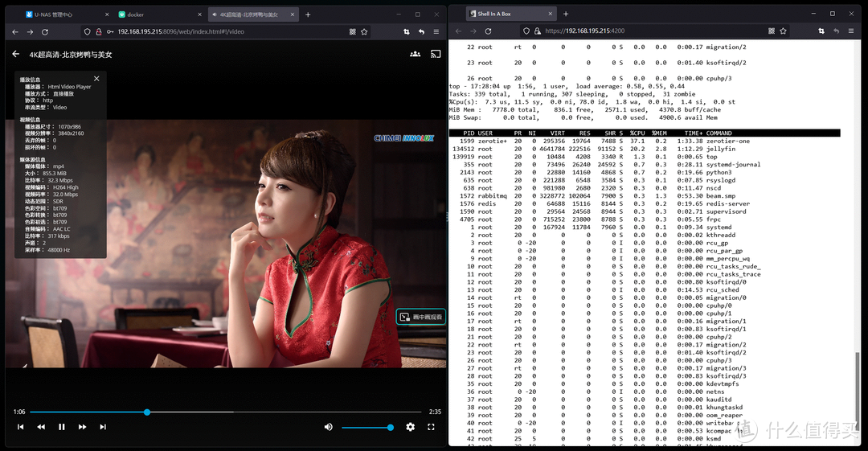Open Firefox menu in Jellyfin window
The width and height of the screenshot is (868, 451).
pyautogui.click(x=436, y=31)
